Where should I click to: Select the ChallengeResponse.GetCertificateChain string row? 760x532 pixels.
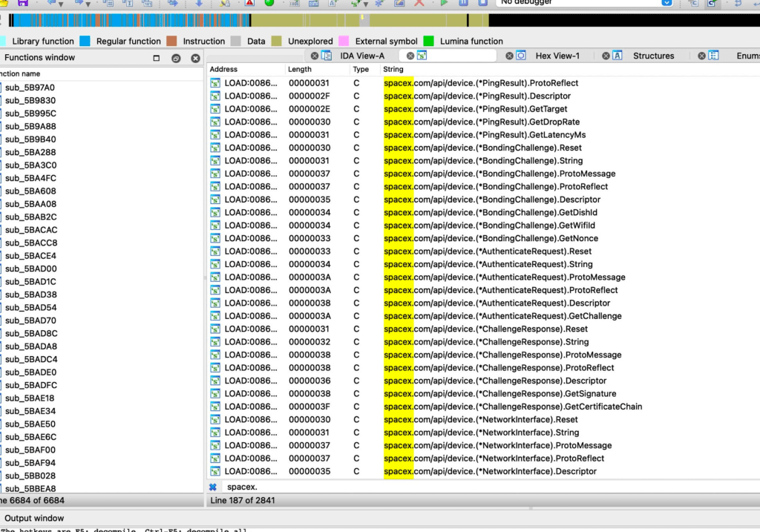(x=512, y=407)
